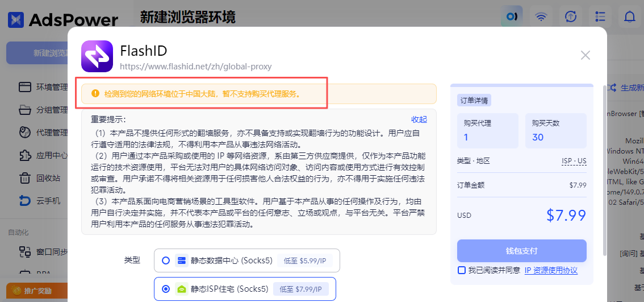The image size is (644, 302).
Task: Click the Wi-Fi network status icon
Action: 541,16
